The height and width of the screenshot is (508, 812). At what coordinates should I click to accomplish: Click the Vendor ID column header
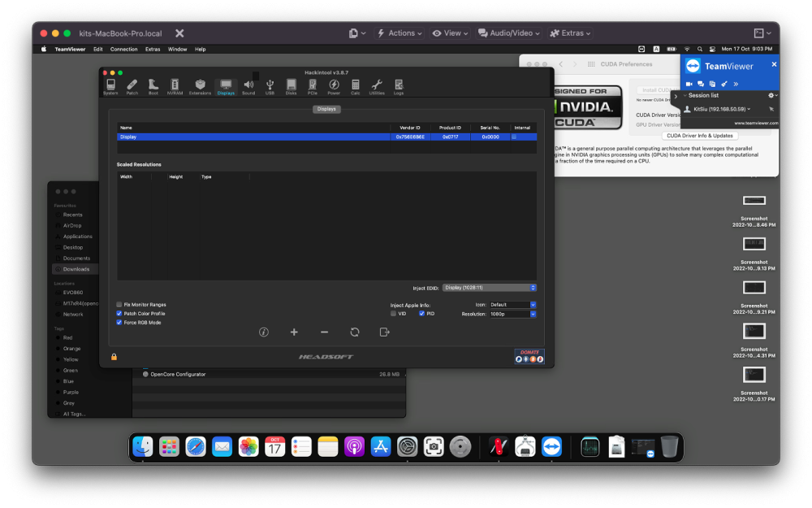click(x=410, y=128)
